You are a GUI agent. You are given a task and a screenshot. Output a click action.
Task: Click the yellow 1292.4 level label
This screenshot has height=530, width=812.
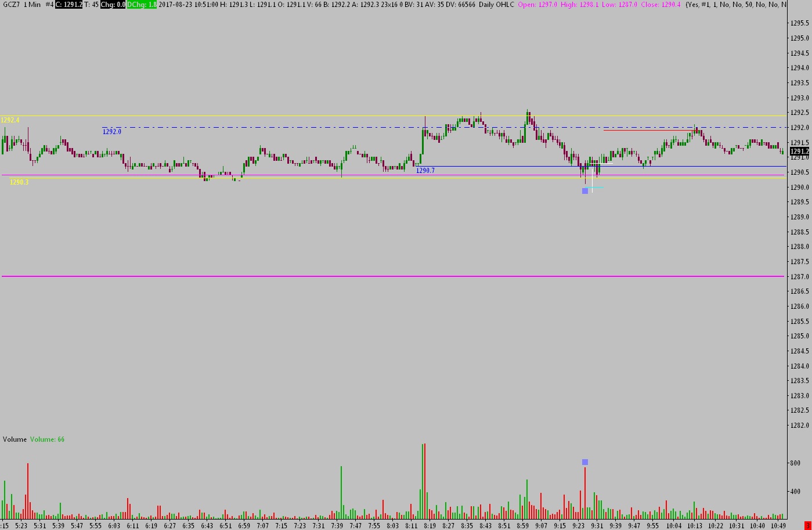pos(10,120)
